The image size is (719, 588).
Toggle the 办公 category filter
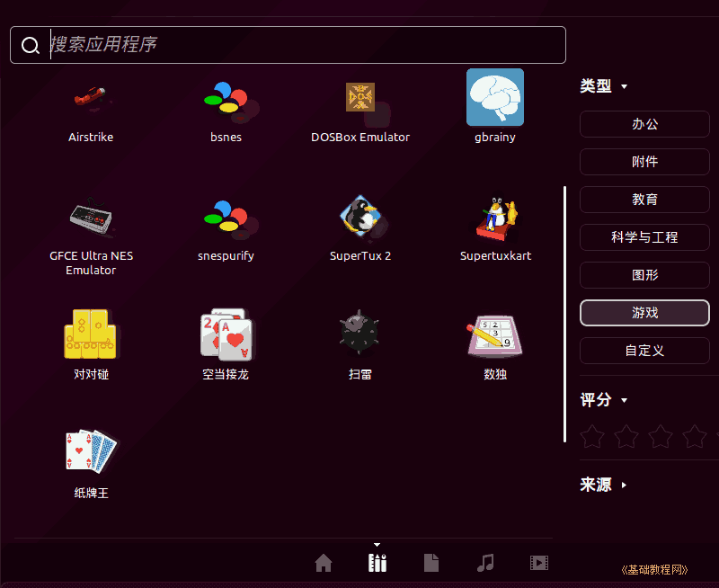[644, 124]
